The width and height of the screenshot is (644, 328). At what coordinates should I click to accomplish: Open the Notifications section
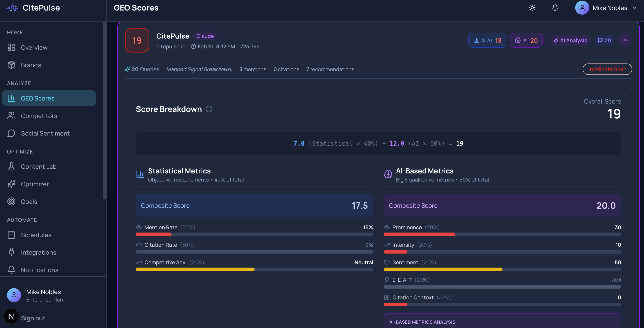pyautogui.click(x=39, y=270)
